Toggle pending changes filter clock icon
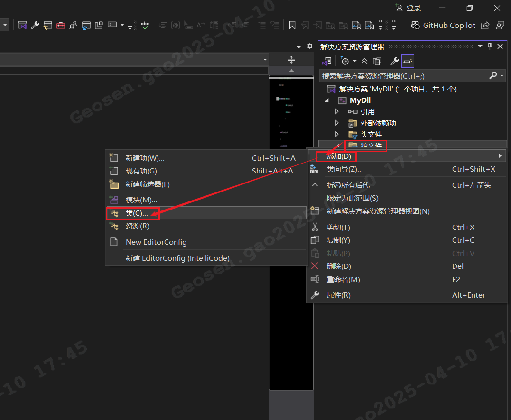Image resolution: width=511 pixels, height=420 pixels. (x=344, y=61)
